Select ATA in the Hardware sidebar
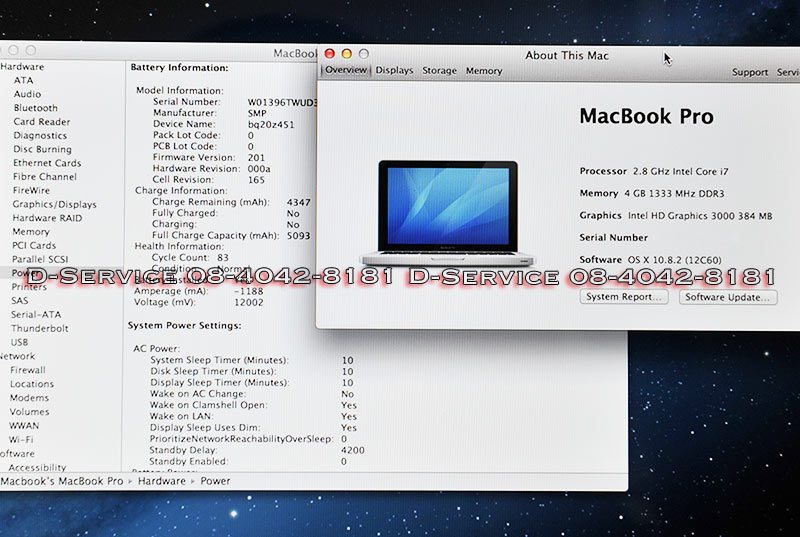Image resolution: width=800 pixels, height=537 pixels. (x=23, y=81)
